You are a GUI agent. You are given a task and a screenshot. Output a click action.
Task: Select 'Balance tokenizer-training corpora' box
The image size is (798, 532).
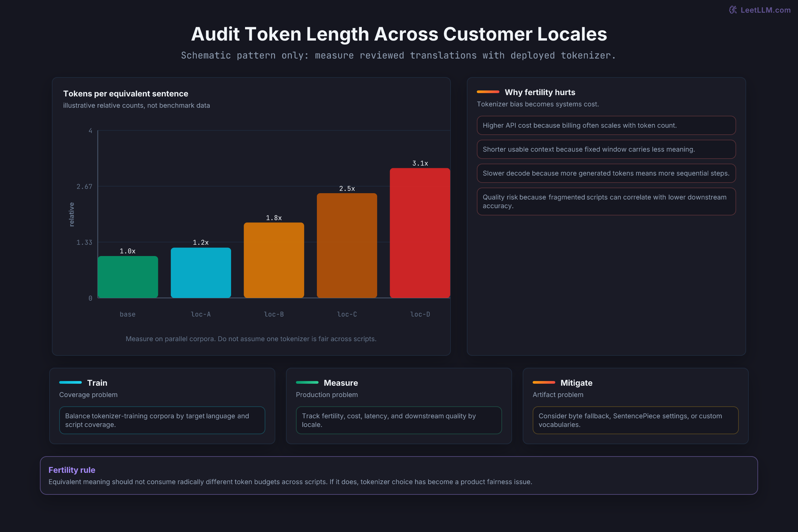coord(162,420)
